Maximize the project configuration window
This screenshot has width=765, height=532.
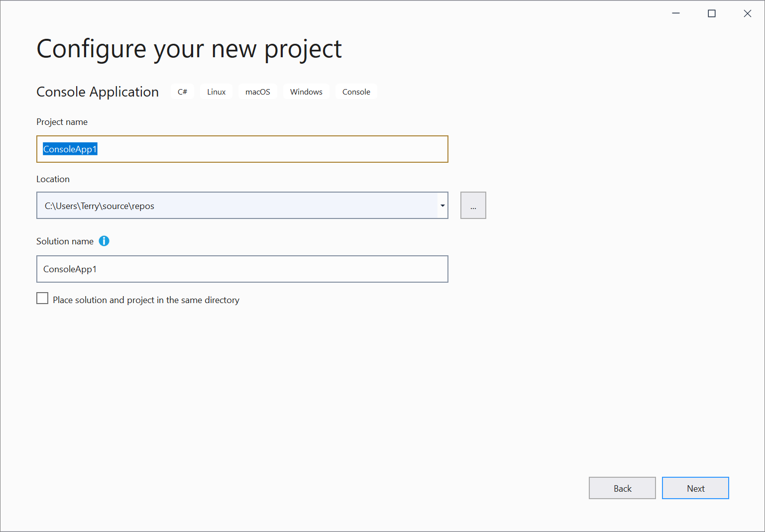pos(712,13)
